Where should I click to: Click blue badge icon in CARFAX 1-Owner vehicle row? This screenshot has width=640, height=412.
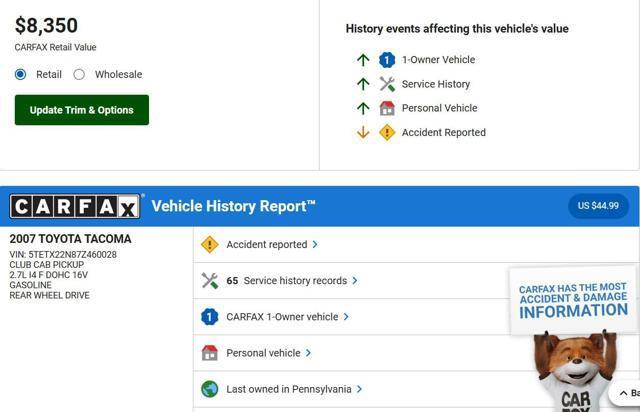[x=210, y=317]
